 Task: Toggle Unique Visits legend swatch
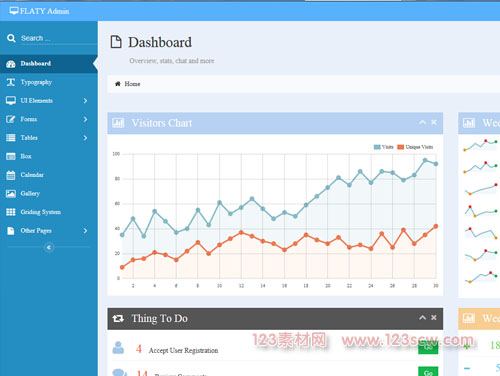400,147
